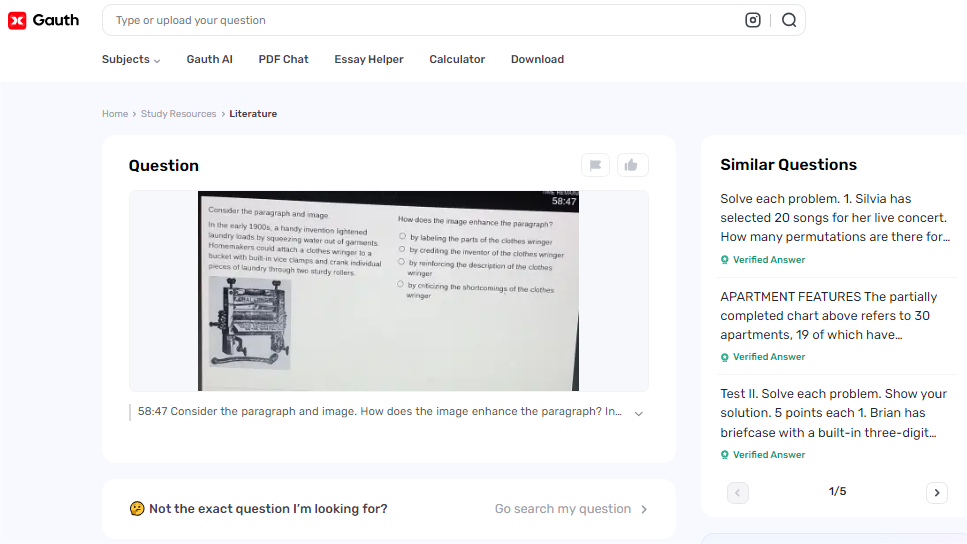Image resolution: width=967 pixels, height=544 pixels.
Task: Click the magnifying glass search icon
Action: point(789,20)
